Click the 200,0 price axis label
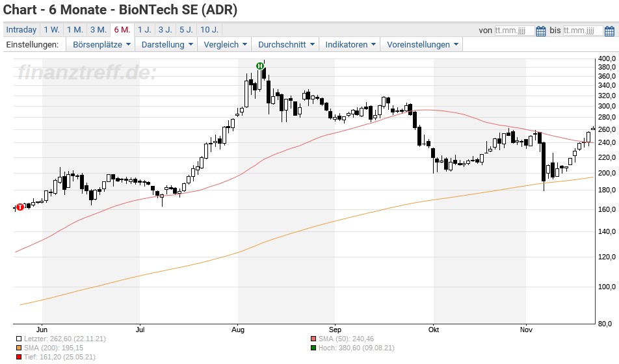 click(607, 173)
